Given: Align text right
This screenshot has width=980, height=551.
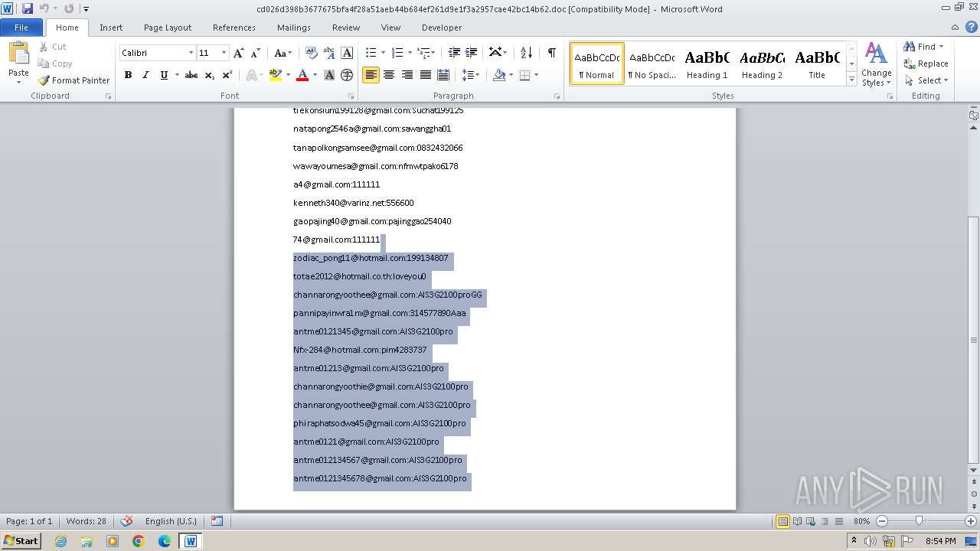Looking at the screenshot, I should click(x=407, y=75).
